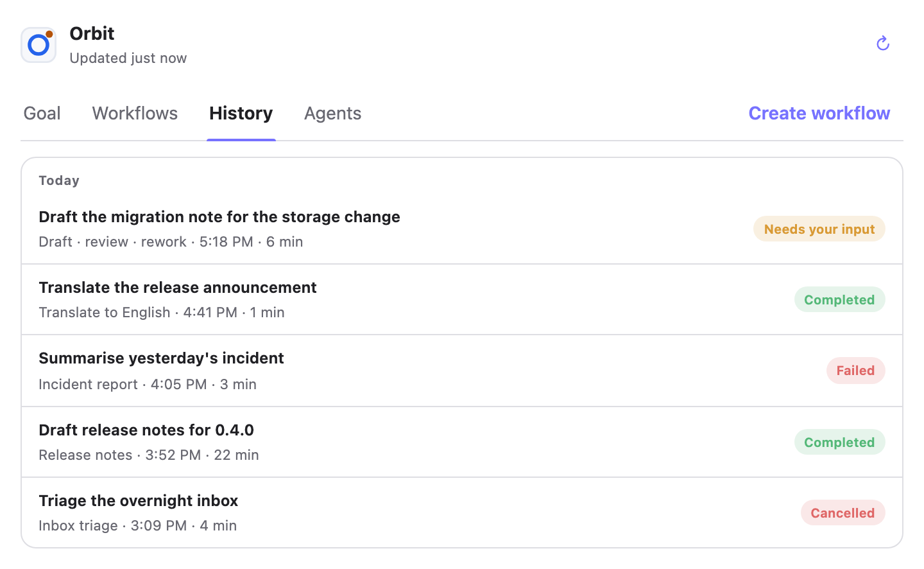Click the Orbit title text
The image size is (924, 569).
point(92,33)
